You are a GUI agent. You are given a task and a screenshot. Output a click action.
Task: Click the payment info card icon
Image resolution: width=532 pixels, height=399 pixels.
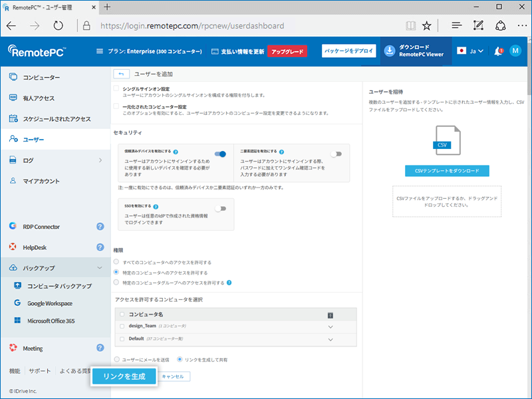click(215, 52)
